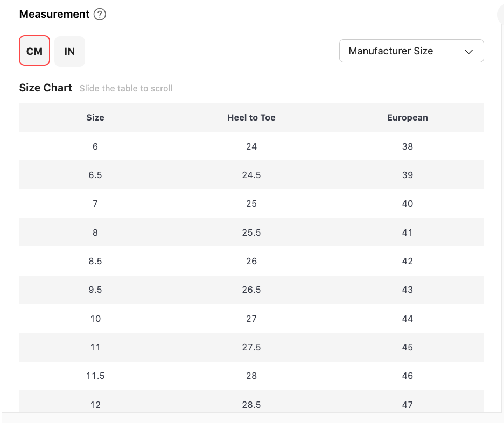
Task: Select size 6 cell
Action: tap(95, 146)
